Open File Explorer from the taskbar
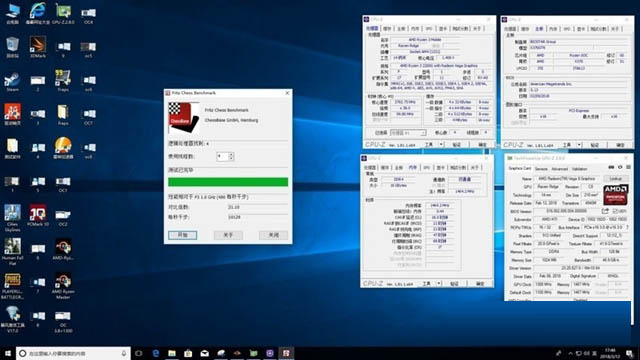 pos(172,353)
